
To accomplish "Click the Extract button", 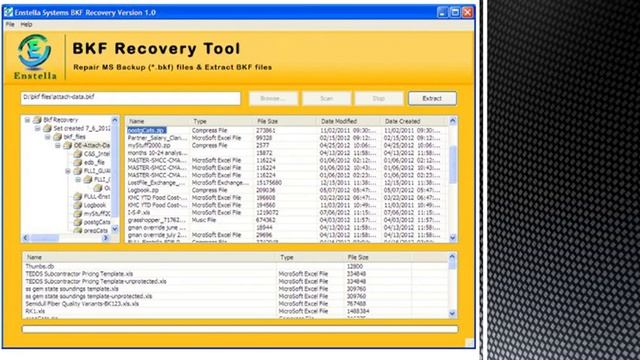I will pyautogui.click(x=432, y=98).
